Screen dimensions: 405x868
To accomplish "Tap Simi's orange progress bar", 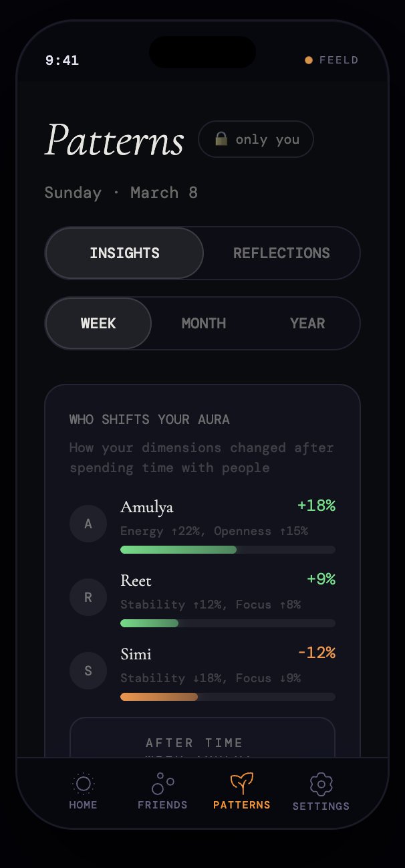I will coord(228,697).
